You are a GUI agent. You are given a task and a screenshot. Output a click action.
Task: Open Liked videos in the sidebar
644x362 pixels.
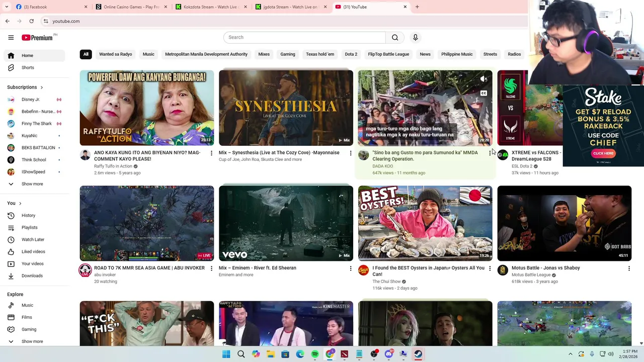(x=34, y=251)
